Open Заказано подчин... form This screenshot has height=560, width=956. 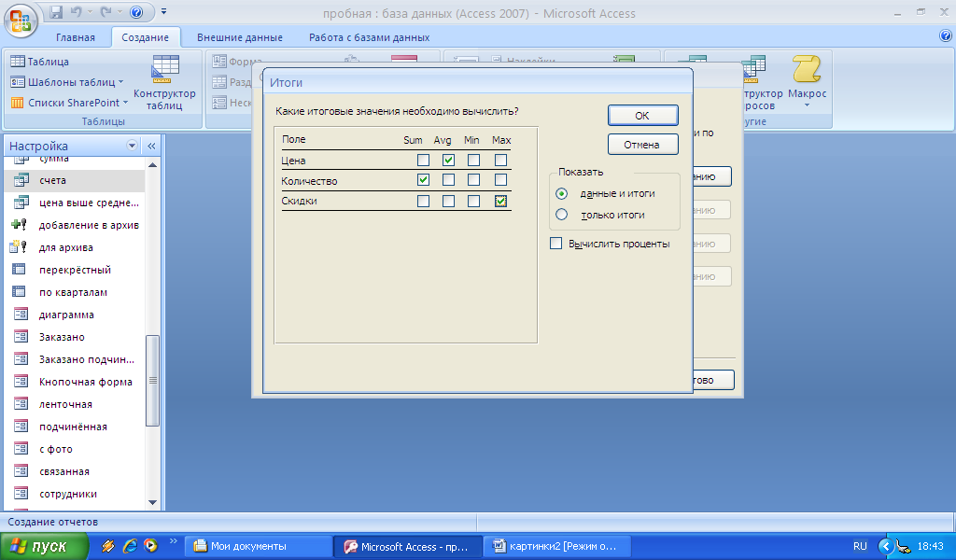75,359
